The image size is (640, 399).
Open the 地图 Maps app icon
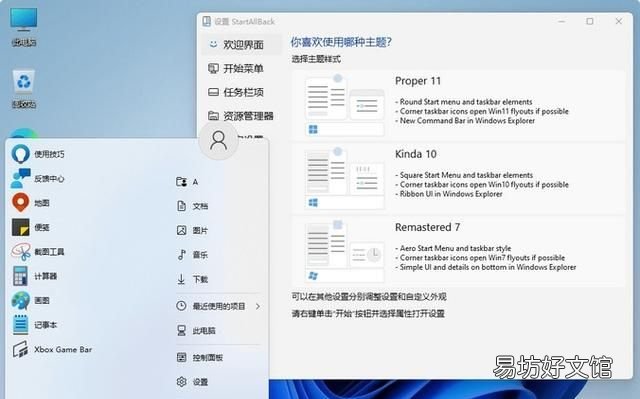coord(20,203)
